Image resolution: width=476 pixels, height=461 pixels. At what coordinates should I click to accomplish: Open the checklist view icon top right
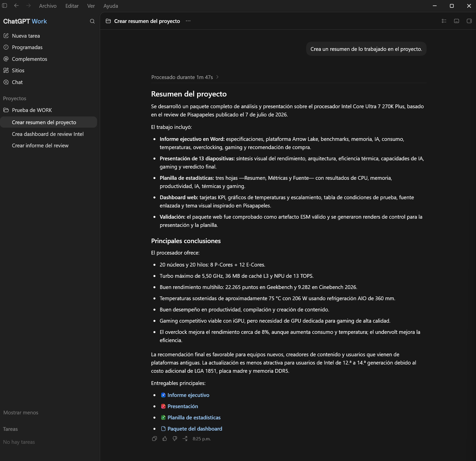[x=444, y=21]
